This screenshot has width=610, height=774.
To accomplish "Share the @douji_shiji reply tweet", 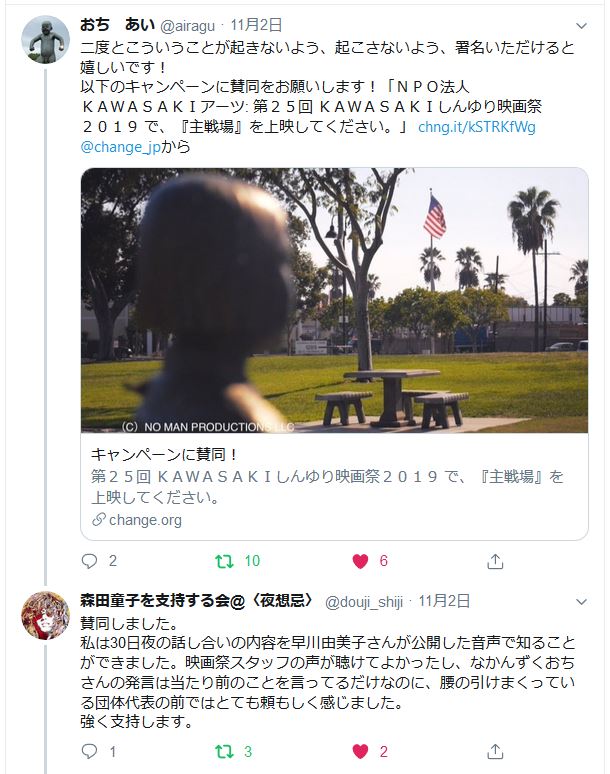I will tap(495, 751).
